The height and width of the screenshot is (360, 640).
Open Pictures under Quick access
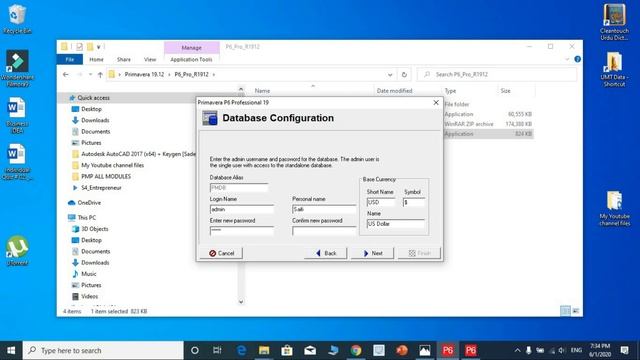(x=91, y=143)
